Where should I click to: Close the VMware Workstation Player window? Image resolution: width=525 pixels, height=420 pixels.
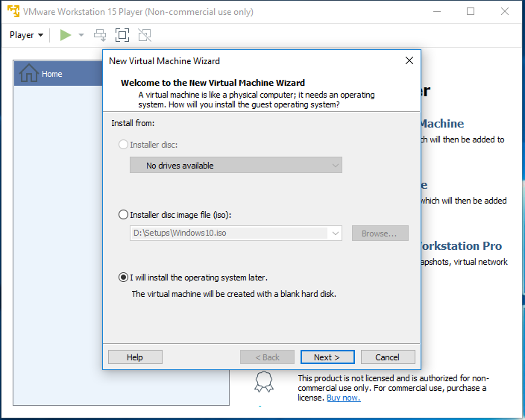tap(505, 11)
